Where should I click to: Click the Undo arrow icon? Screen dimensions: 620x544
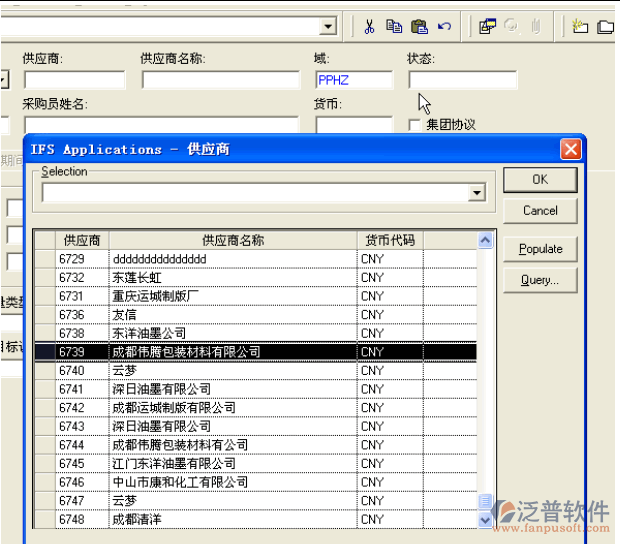[x=444, y=26]
